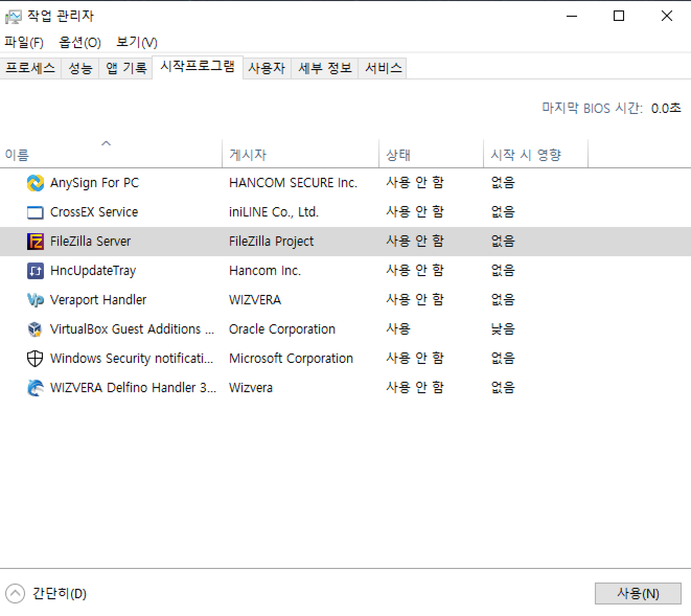Click publisher Microsoft Corporation

click(x=291, y=358)
